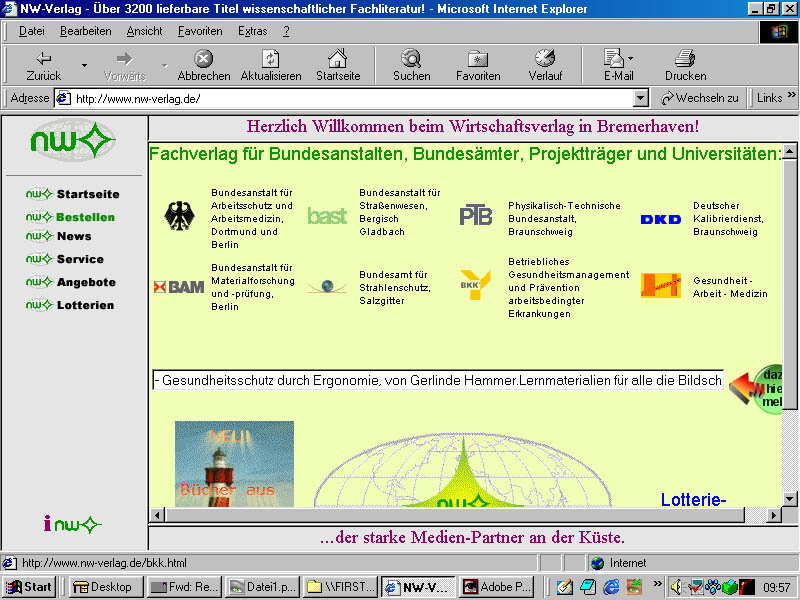Open the Ansicht menu
The width and height of the screenshot is (800, 600).
click(x=144, y=31)
